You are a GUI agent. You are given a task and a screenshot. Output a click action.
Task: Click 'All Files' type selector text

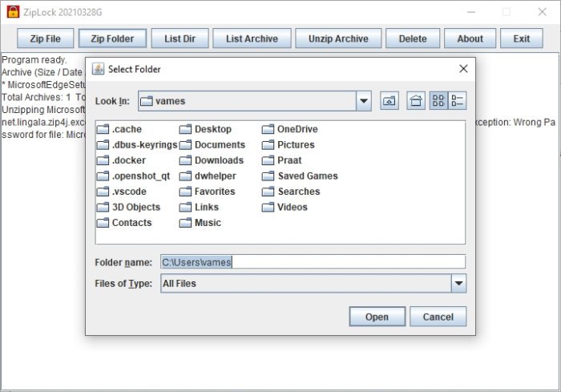coord(180,284)
